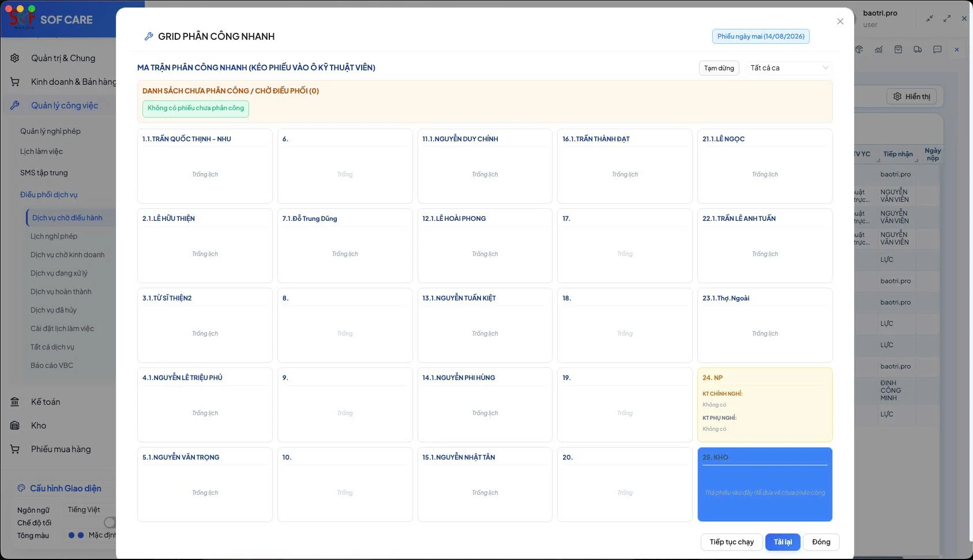This screenshot has height=560, width=973.
Task: Click the wrench icon beside GRID PHÂN CÔNG NHANH
Action: [148, 36]
